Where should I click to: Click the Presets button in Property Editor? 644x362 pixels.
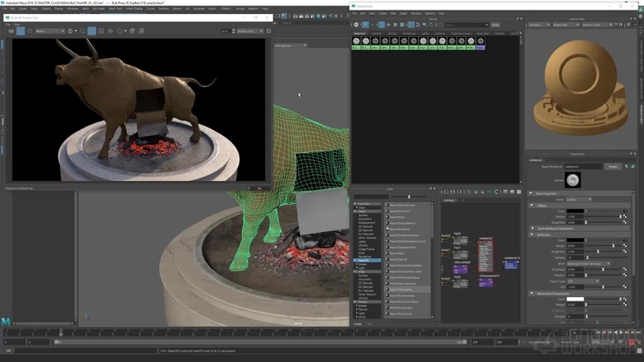coord(613,166)
